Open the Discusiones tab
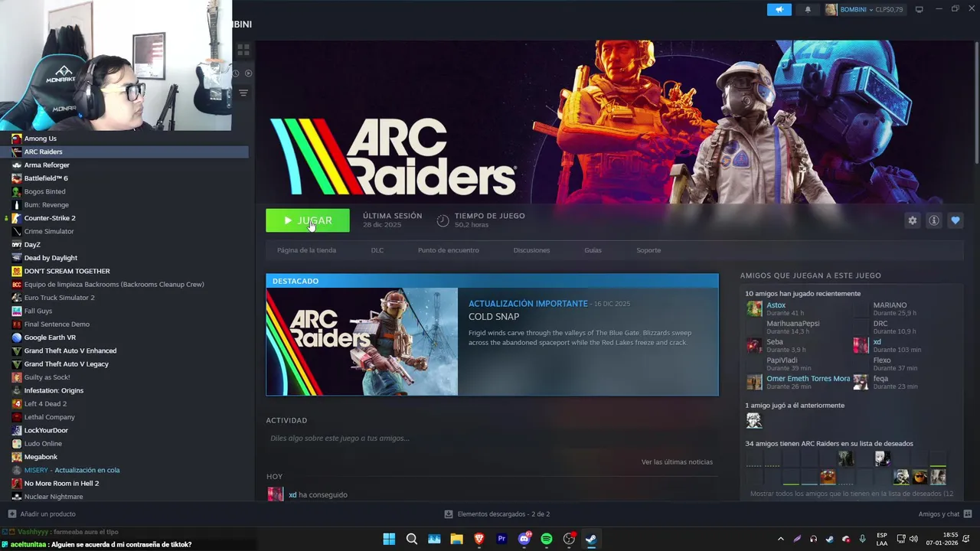 tap(531, 250)
